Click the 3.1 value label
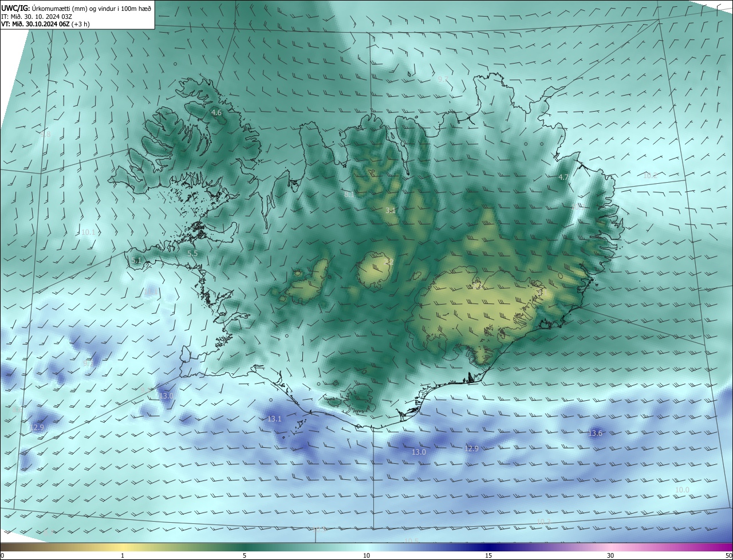 click(391, 211)
